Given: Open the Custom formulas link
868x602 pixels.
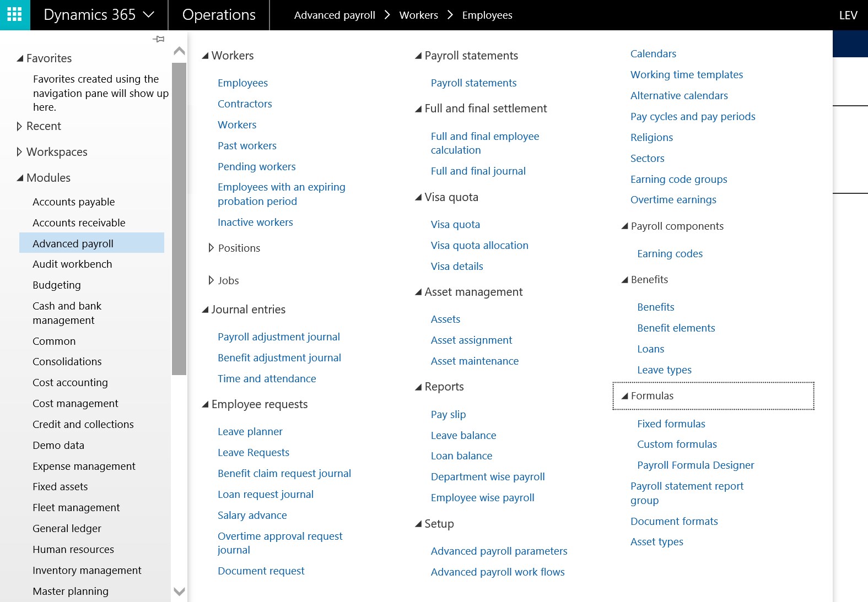Looking at the screenshot, I should click(x=677, y=444).
